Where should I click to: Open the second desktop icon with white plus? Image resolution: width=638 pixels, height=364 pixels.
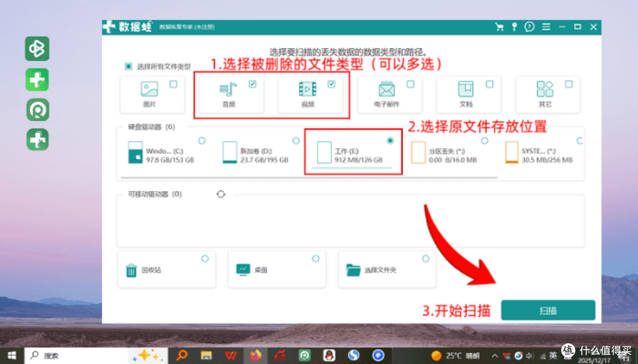click(x=37, y=80)
